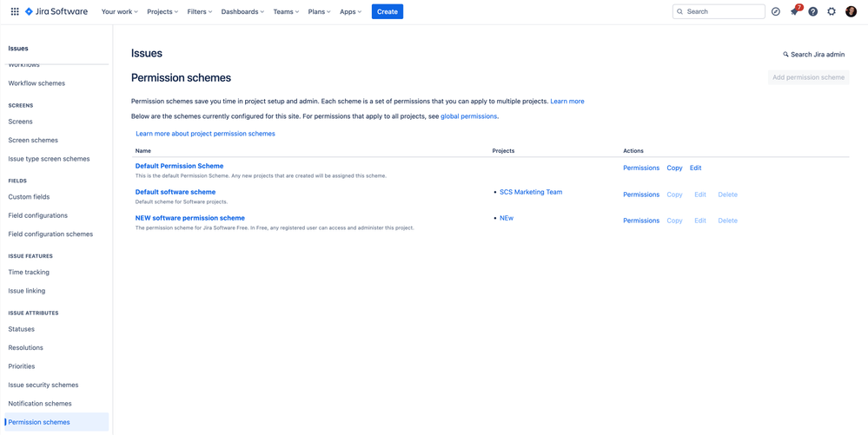Image resolution: width=868 pixels, height=435 pixels.
Task: Click Edit for NEW software permission scheme
Action: click(700, 221)
